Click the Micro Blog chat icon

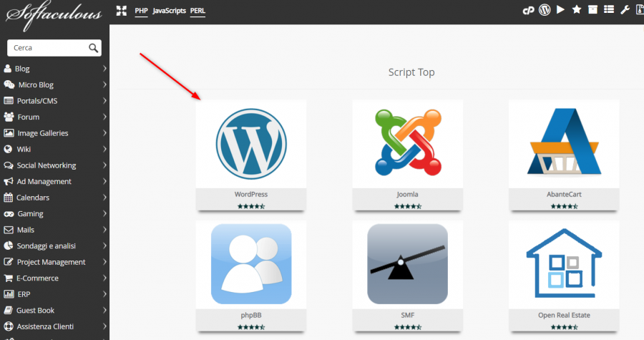(x=9, y=84)
